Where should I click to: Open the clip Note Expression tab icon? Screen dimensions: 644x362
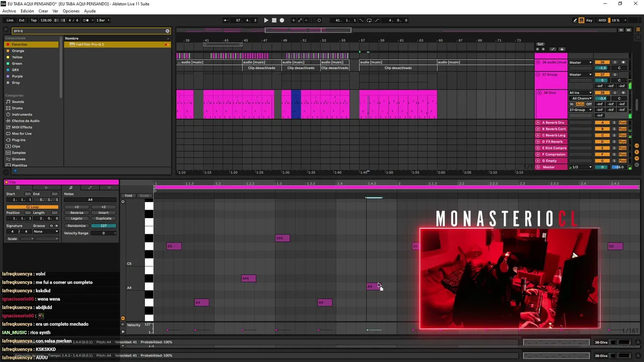click(109, 188)
